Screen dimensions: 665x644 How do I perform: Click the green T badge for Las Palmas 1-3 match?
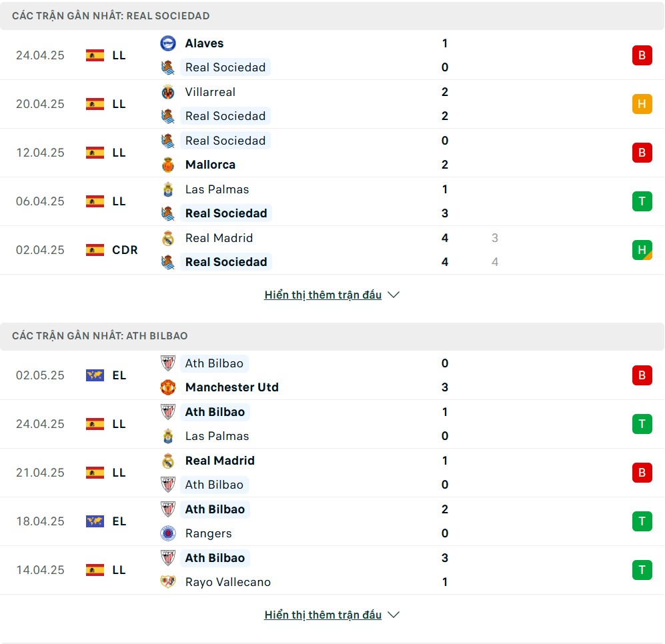[x=642, y=201]
